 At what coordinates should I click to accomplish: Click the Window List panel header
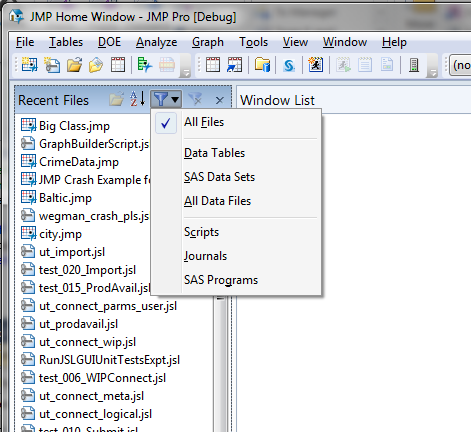click(x=353, y=100)
